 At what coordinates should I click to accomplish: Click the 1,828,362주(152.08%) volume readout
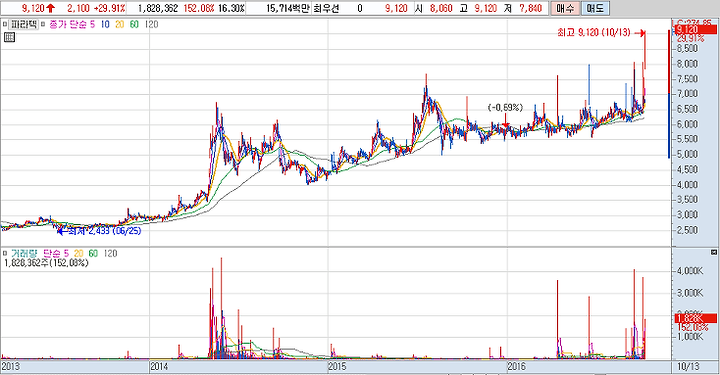click(x=46, y=263)
